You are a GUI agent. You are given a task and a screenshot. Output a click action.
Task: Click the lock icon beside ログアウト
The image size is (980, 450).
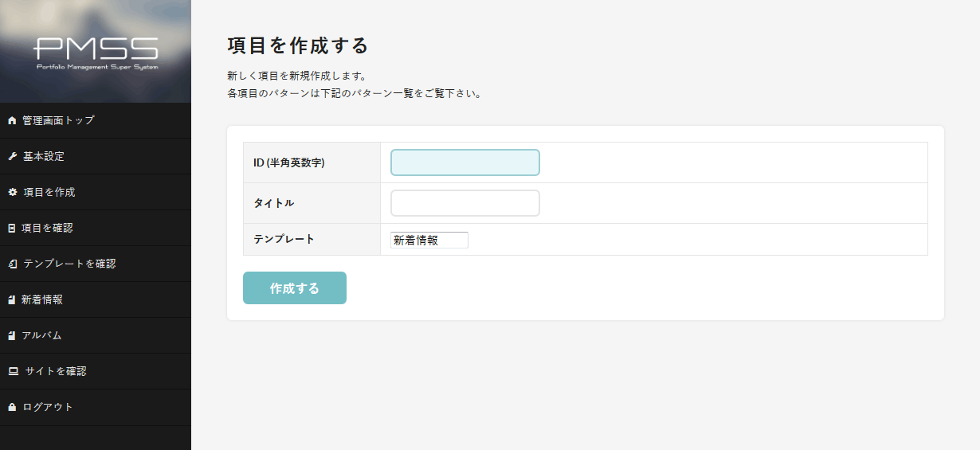(x=12, y=407)
